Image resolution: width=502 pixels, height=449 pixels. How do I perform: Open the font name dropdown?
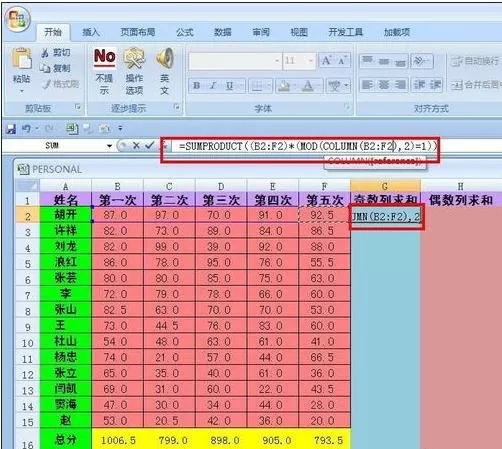pos(277,61)
